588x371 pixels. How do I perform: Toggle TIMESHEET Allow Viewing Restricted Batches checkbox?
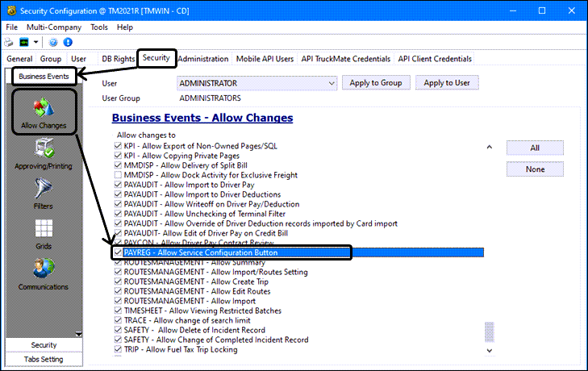click(x=118, y=311)
